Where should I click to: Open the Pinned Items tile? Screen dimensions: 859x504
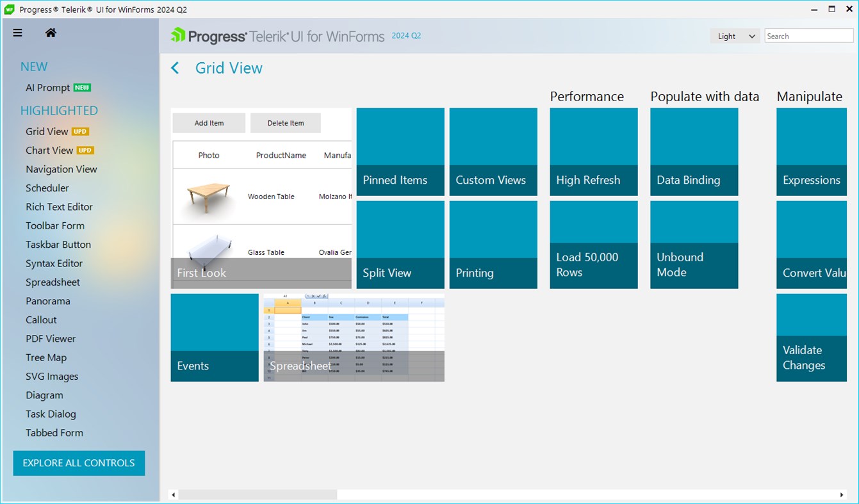tap(400, 152)
